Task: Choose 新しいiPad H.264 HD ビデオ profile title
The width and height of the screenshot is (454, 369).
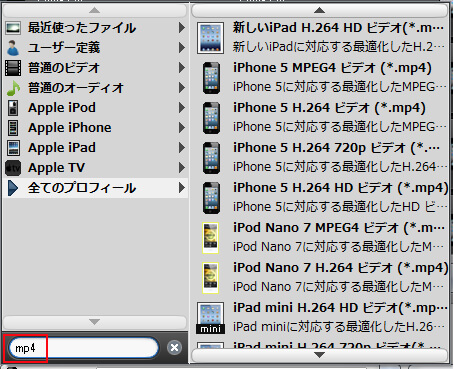Action: [338, 28]
